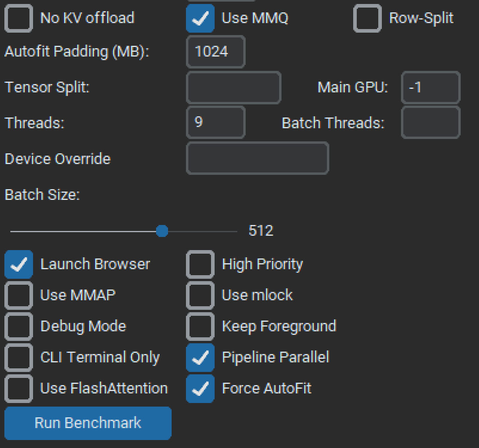The width and height of the screenshot is (479, 448).
Task: Enable the High Priority option
Action: pyautogui.click(x=200, y=264)
